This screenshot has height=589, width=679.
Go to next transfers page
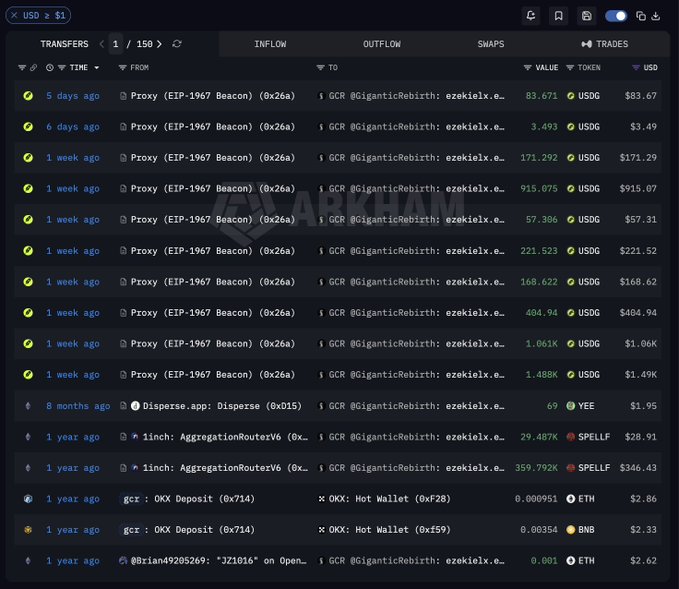[x=159, y=44]
